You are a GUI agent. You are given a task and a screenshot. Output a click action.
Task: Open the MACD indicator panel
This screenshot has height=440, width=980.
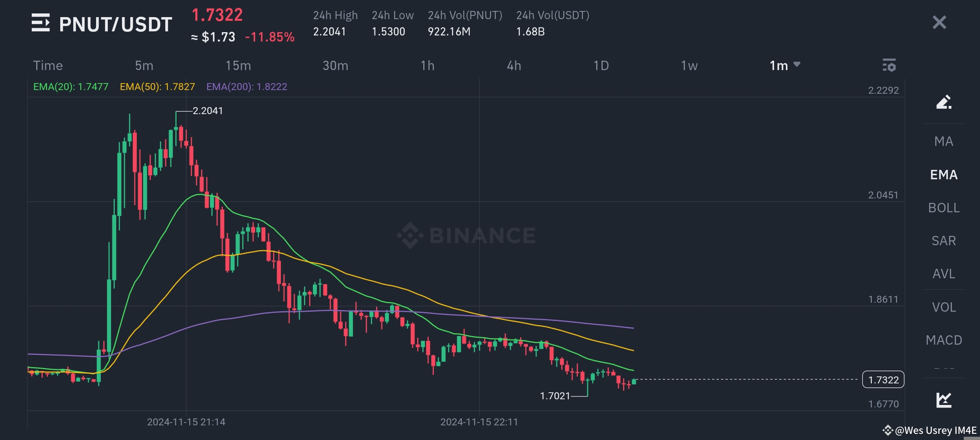coord(943,340)
